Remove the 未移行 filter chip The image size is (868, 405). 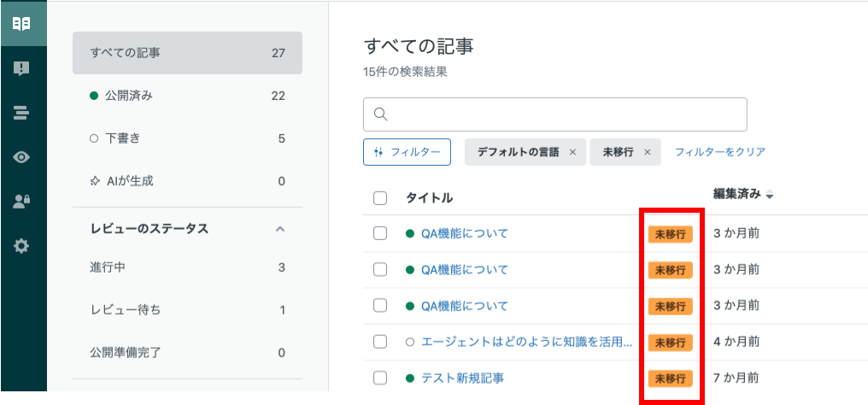[647, 152]
